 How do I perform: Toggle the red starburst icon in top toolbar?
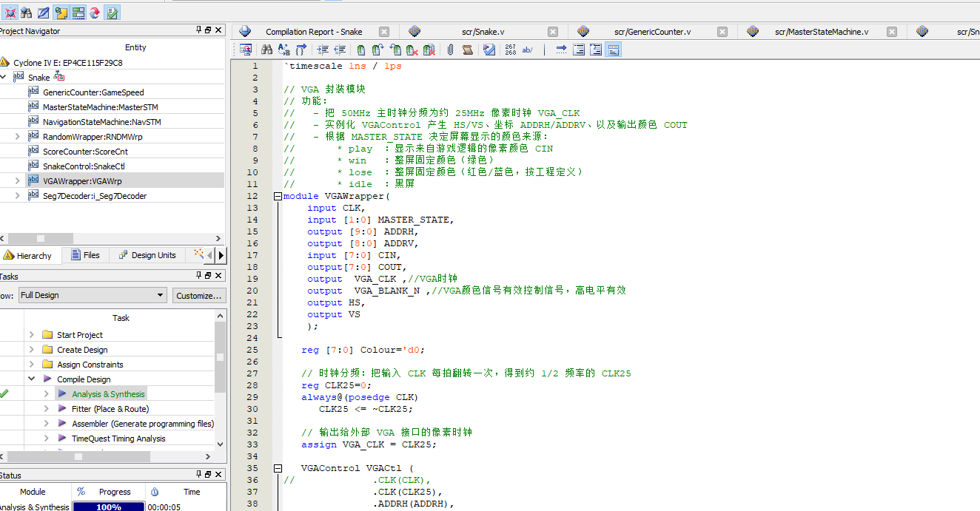pyautogui.click(x=10, y=13)
